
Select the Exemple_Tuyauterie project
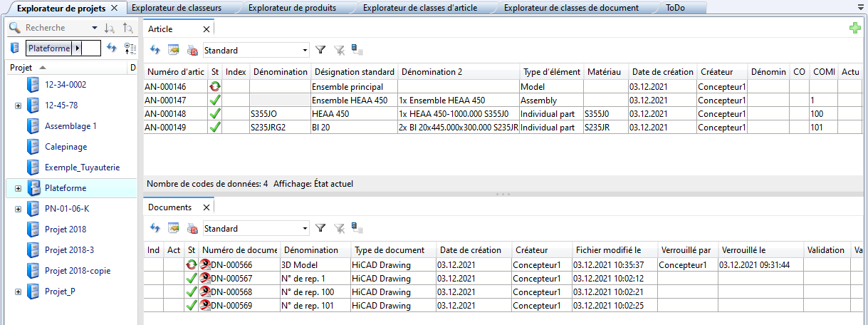point(82,167)
